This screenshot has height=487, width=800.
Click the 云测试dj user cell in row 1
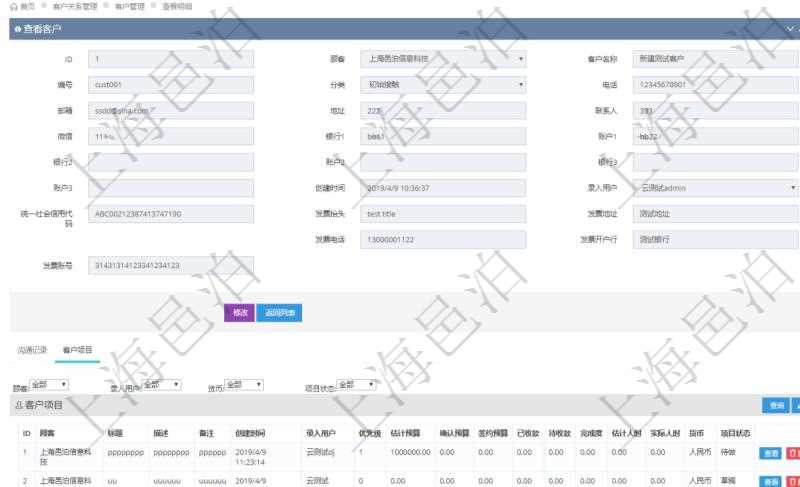(320, 452)
